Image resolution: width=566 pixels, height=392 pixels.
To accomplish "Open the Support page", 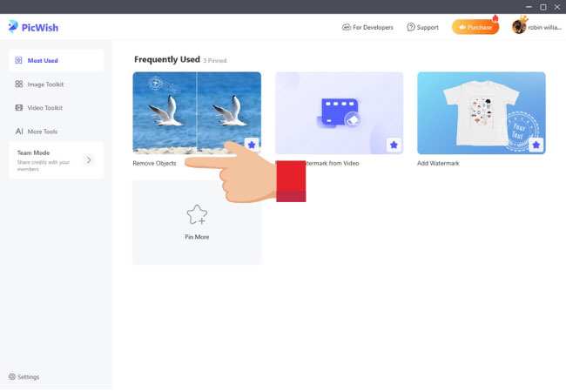I will (423, 27).
